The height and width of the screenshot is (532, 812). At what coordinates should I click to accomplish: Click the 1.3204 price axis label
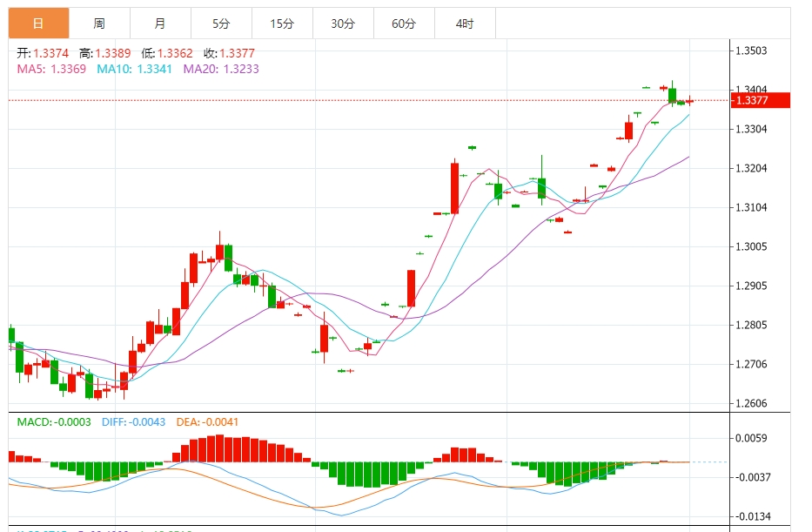click(751, 168)
